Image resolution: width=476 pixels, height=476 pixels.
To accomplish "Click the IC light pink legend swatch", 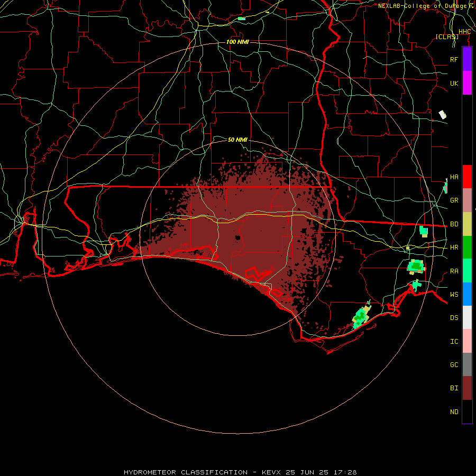I will coord(467,341).
